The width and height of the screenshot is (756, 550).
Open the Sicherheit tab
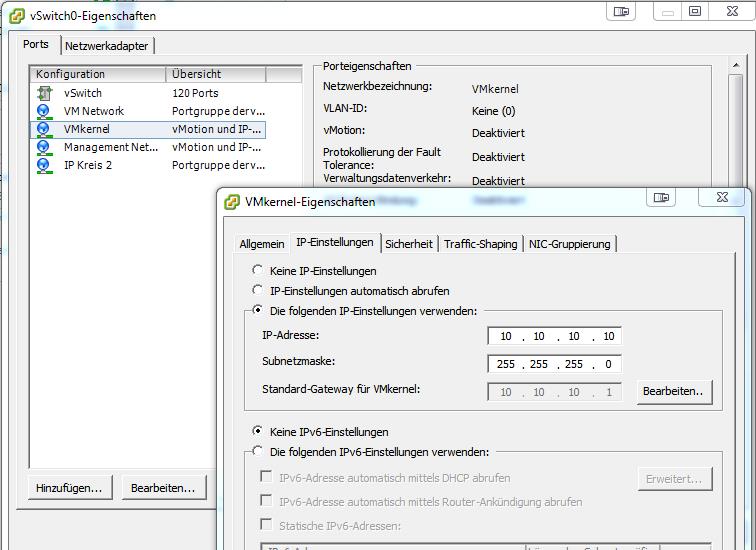tap(409, 243)
